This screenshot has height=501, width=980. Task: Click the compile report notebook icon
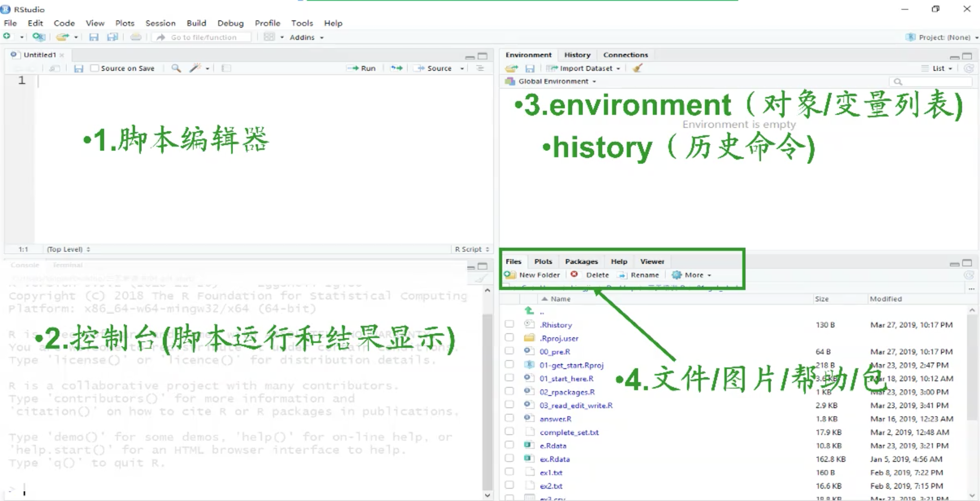click(226, 68)
